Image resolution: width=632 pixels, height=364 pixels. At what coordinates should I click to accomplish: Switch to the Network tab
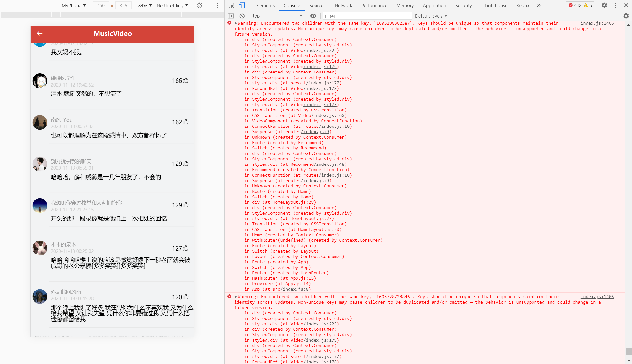click(343, 5)
